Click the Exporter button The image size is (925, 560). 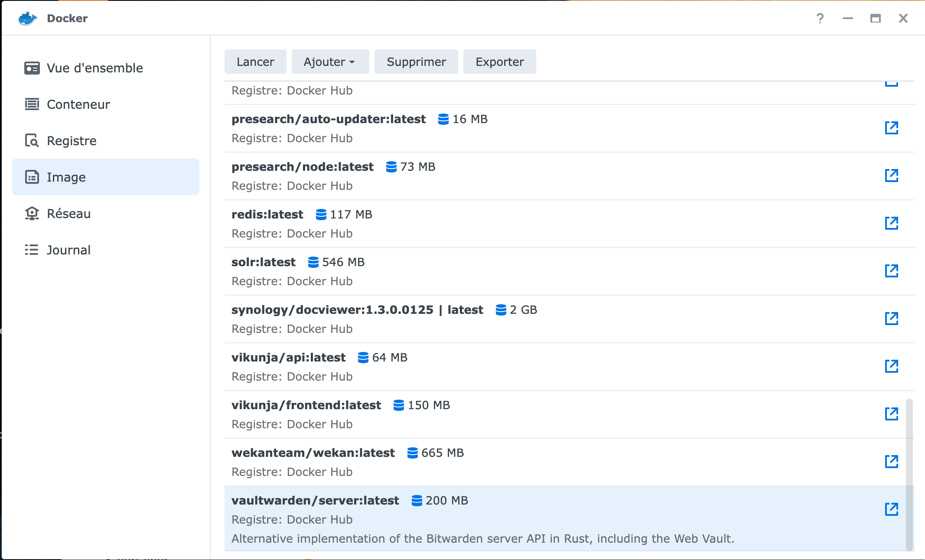(499, 62)
